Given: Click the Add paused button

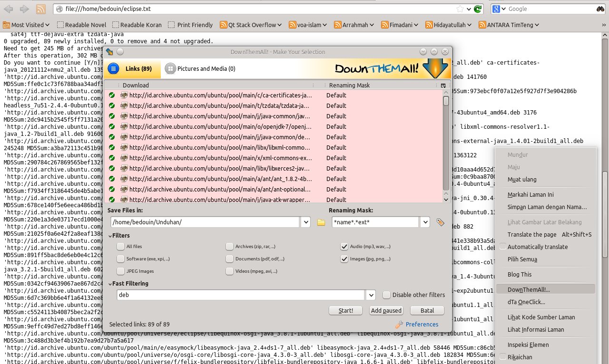Looking at the screenshot, I should tap(386, 310).
